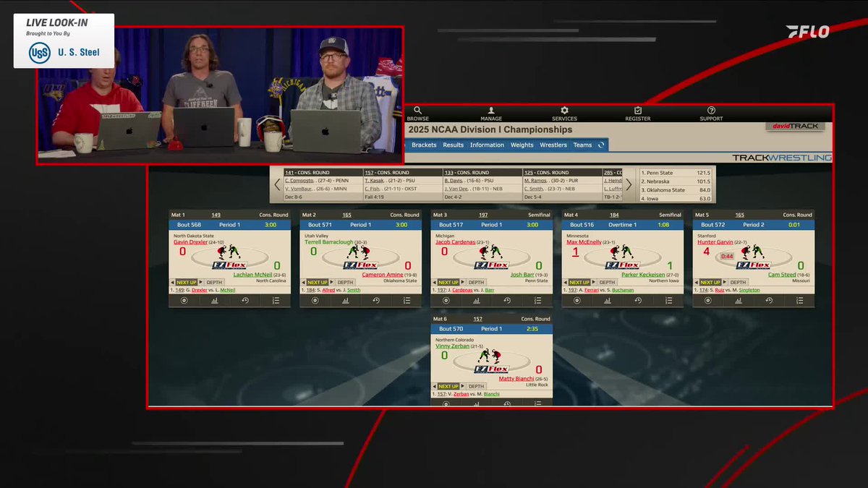Open the Support question mark icon
This screenshot has width=868, height=488.
pyautogui.click(x=710, y=111)
